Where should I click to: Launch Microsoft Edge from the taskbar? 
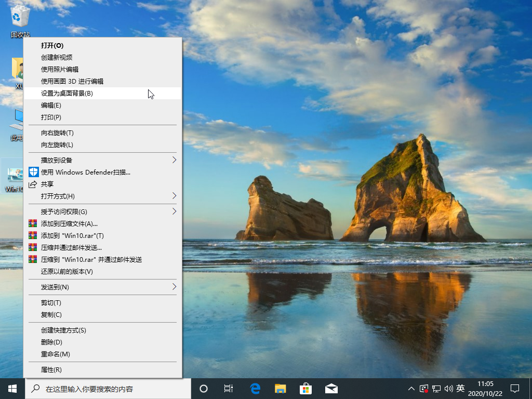[x=255, y=389]
